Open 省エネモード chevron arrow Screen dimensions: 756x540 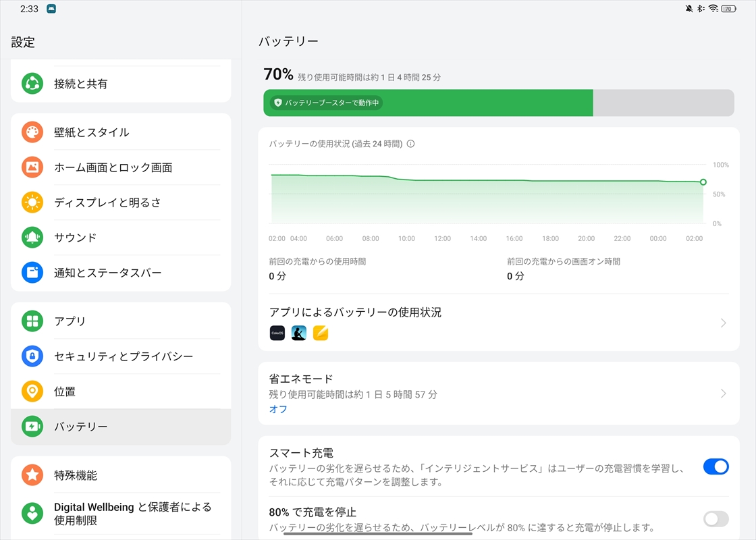pos(723,394)
